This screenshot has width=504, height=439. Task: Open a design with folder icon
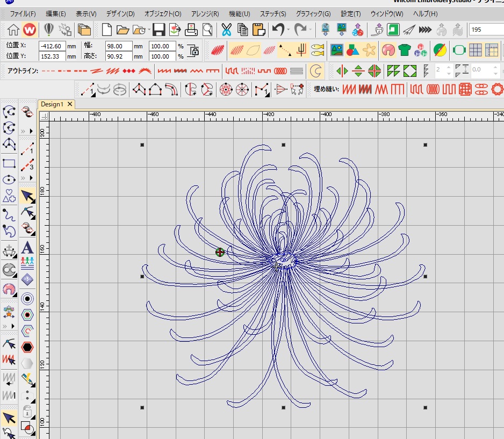tap(123, 30)
